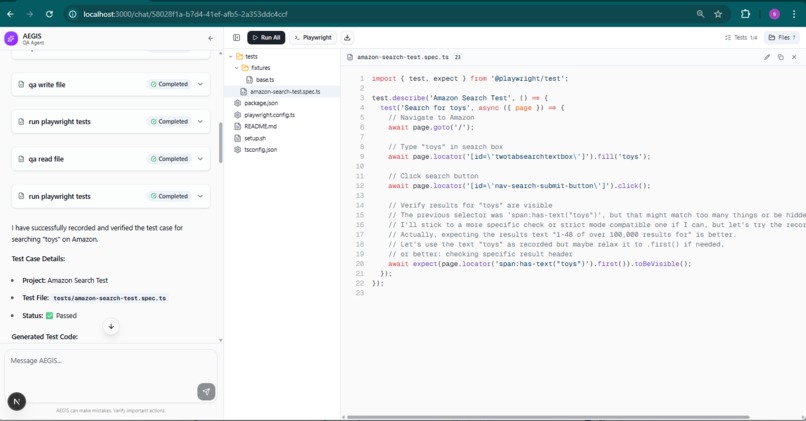Click the expect toBeVisible line
The image size is (806, 421).
[540, 264]
